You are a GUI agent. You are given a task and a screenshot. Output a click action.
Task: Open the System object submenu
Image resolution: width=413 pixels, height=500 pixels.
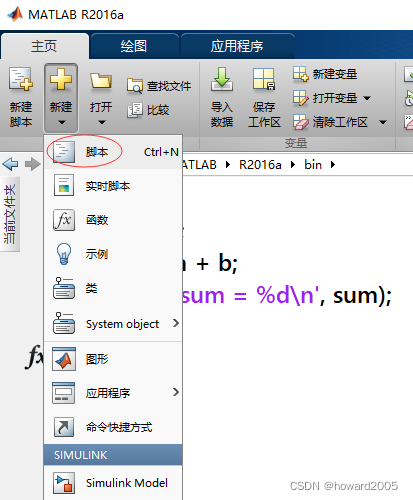pyautogui.click(x=113, y=323)
